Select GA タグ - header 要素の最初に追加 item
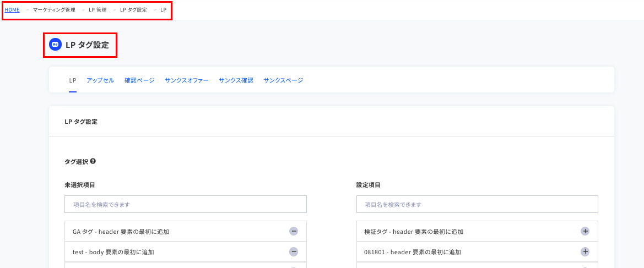Screen dimensions: 644x268 click(186, 232)
